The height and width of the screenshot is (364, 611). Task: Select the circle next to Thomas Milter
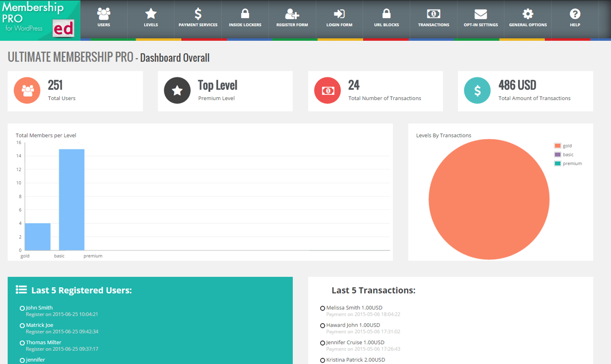tap(22, 342)
